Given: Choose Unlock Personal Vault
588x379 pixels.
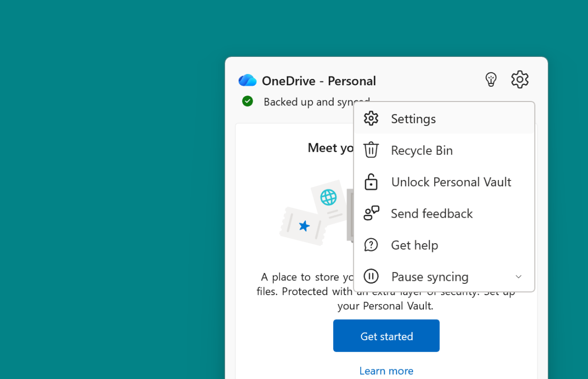Looking at the screenshot, I should 444,182.
